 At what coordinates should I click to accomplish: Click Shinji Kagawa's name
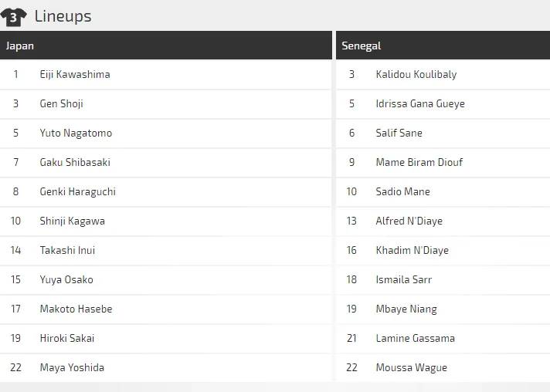pos(72,221)
